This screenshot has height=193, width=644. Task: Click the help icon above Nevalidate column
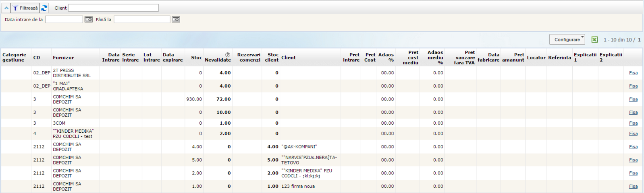[x=228, y=55]
